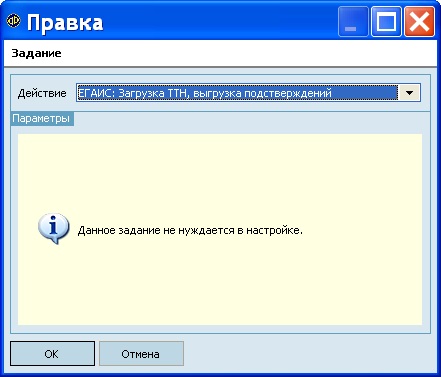Click the 'Данное задание не нуждается в настройке.' text

point(190,230)
